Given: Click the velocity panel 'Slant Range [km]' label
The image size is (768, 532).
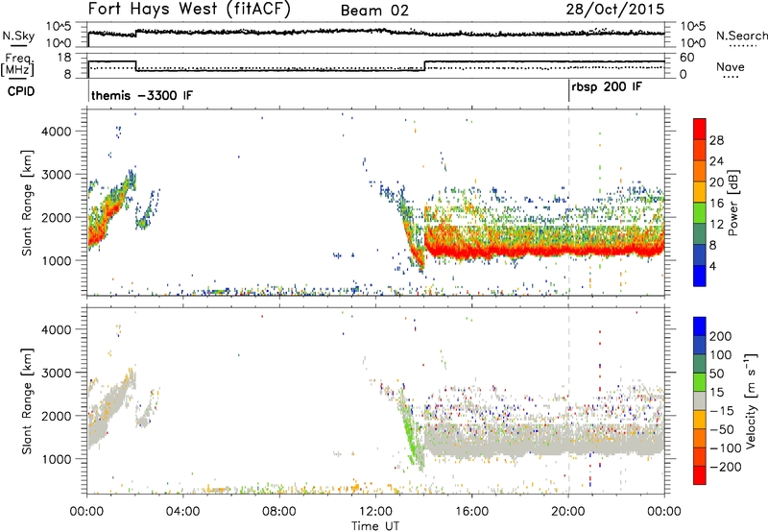Looking at the screenshot, I should (27, 401).
